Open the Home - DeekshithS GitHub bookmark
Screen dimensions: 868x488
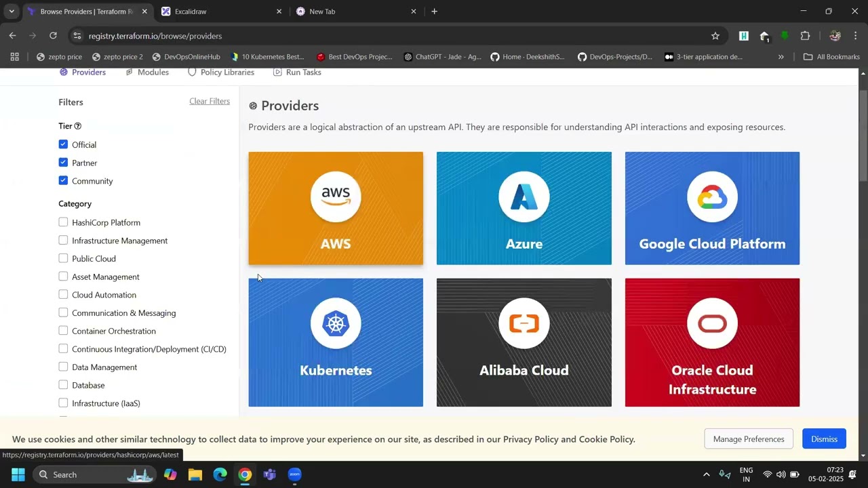point(527,57)
